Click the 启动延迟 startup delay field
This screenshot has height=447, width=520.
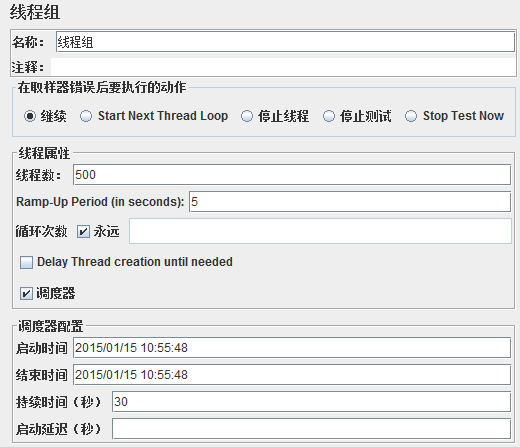pyautogui.click(x=311, y=429)
